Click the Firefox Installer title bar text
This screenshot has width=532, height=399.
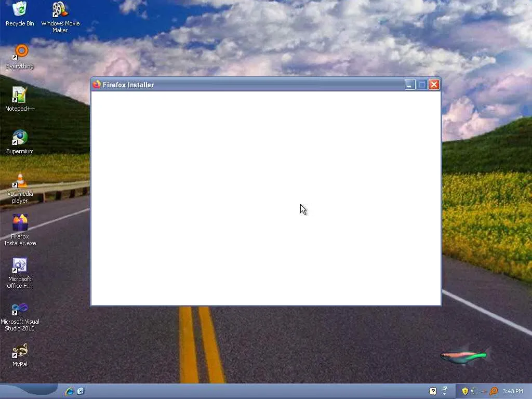(x=128, y=85)
